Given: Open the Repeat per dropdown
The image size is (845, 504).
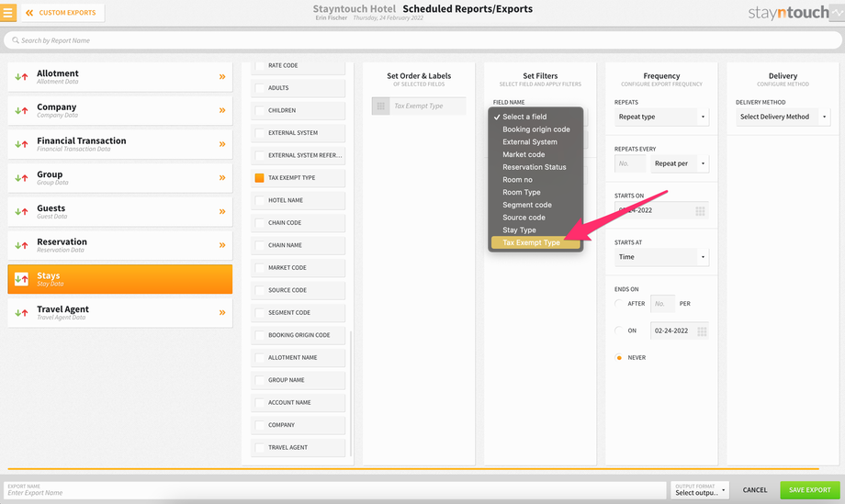Looking at the screenshot, I should (x=680, y=163).
